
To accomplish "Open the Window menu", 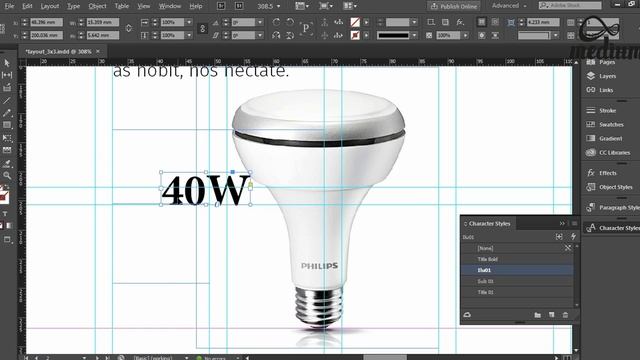I will point(170,6).
